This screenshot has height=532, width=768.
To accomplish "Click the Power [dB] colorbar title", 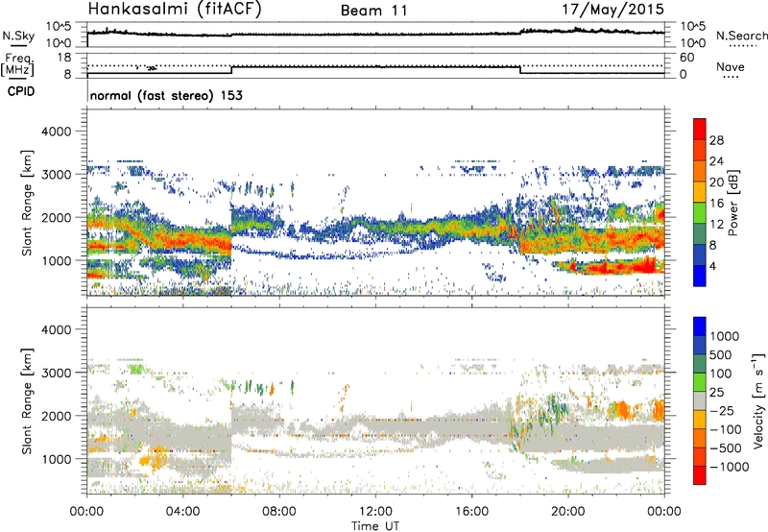I will point(733,203).
